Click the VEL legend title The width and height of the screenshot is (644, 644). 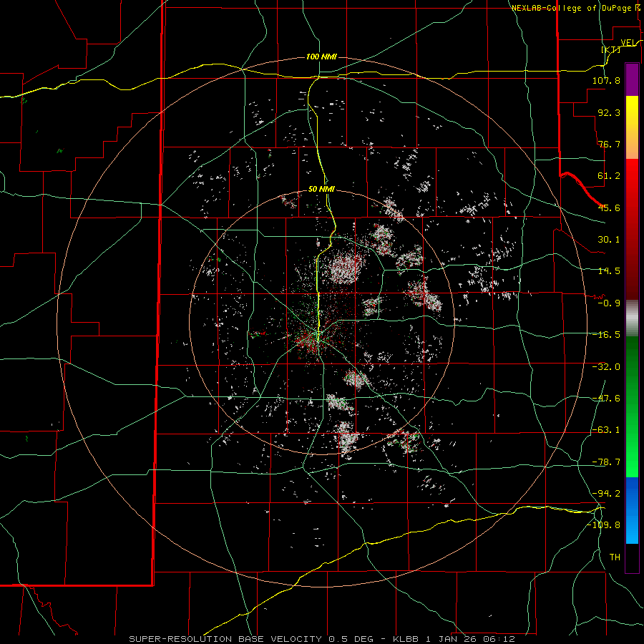[x=628, y=43]
